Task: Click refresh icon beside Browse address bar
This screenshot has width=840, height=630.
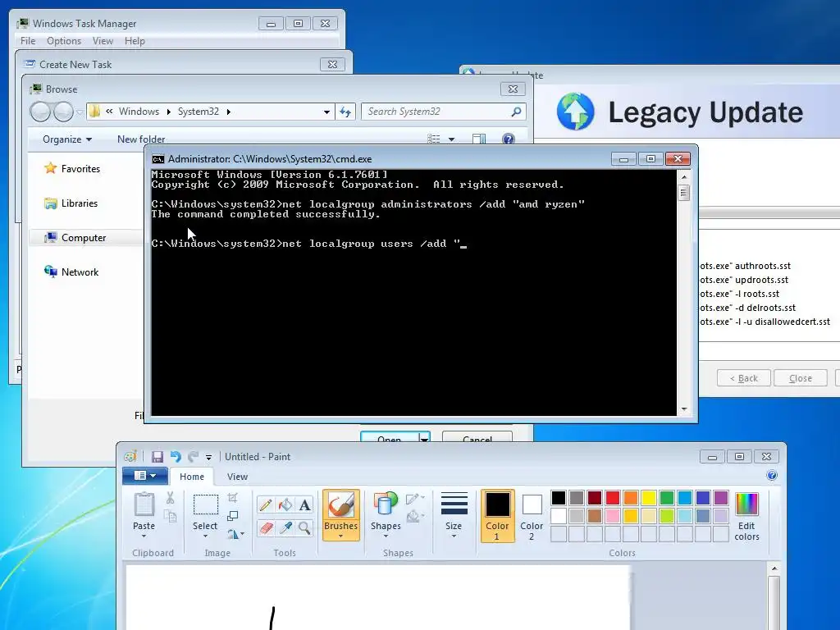Action: tap(345, 112)
